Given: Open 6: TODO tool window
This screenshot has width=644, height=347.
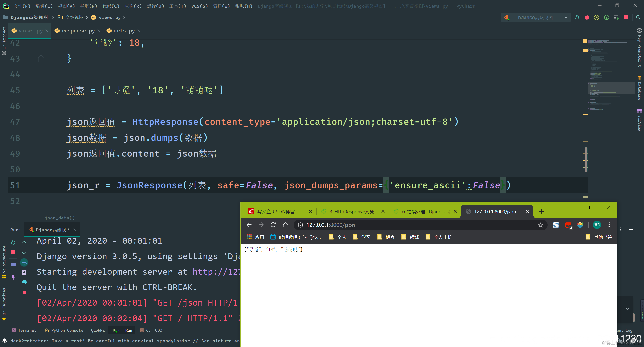Looking at the screenshot, I should pyautogui.click(x=151, y=330).
